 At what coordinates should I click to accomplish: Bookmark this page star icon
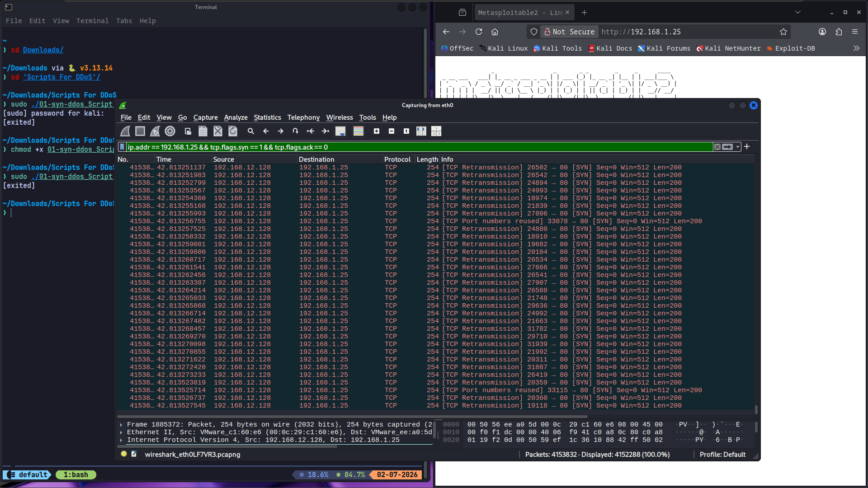(783, 32)
